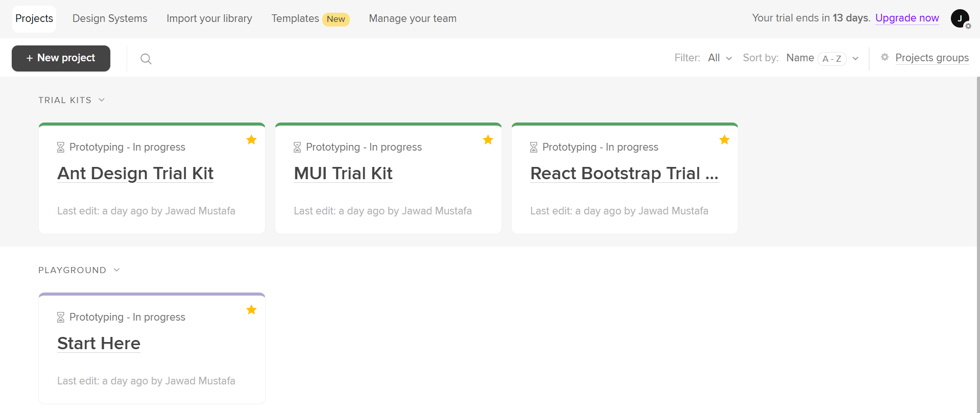Toggle star on React Bootstrap Trial card
This screenshot has height=413, width=980.
pyautogui.click(x=724, y=140)
